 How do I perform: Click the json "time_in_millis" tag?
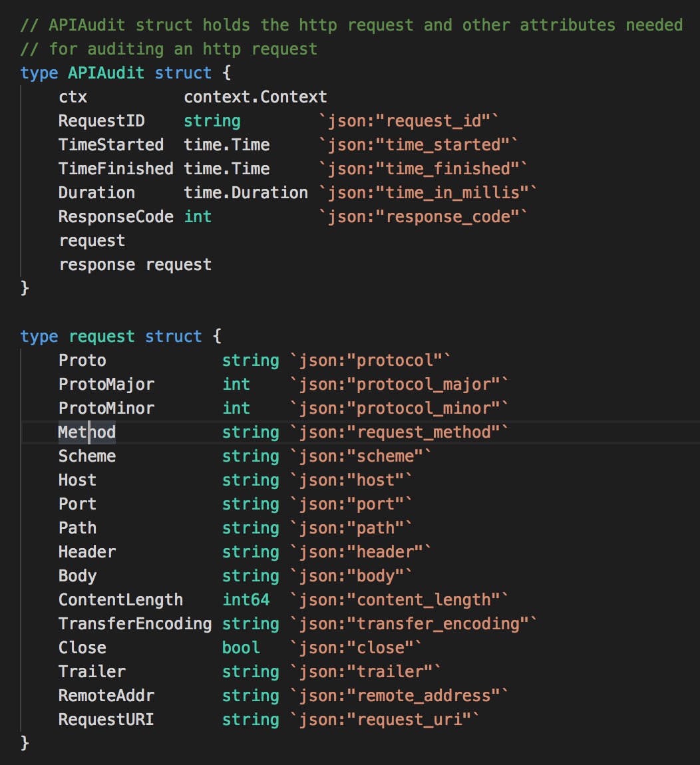(428, 193)
